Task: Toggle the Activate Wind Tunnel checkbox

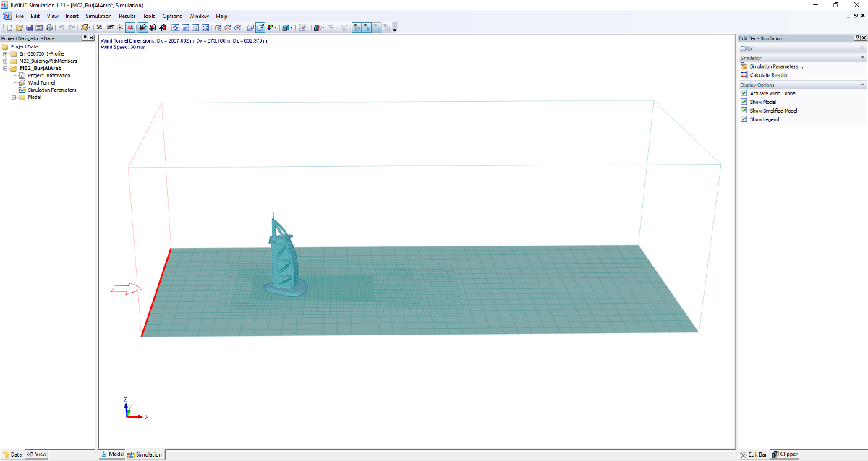Action: [x=744, y=93]
